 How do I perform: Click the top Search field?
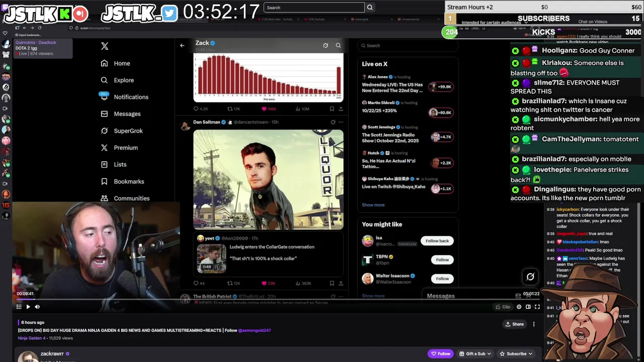[314, 8]
